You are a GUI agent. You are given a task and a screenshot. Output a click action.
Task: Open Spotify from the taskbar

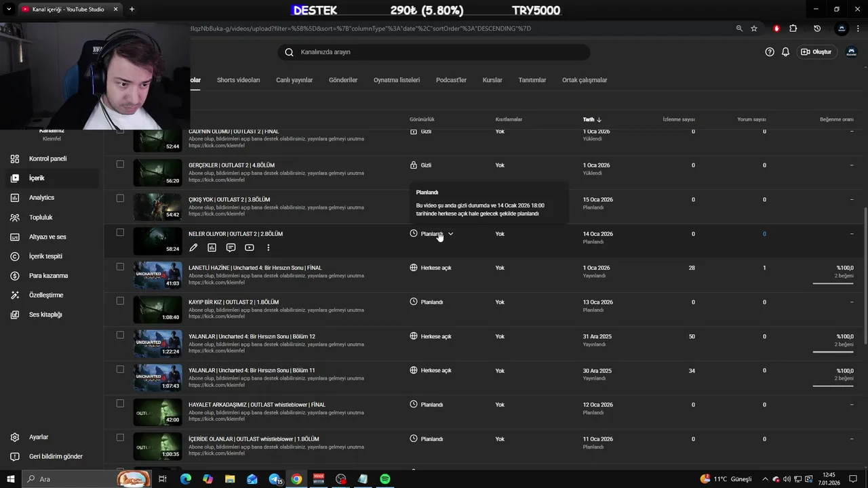click(x=385, y=479)
